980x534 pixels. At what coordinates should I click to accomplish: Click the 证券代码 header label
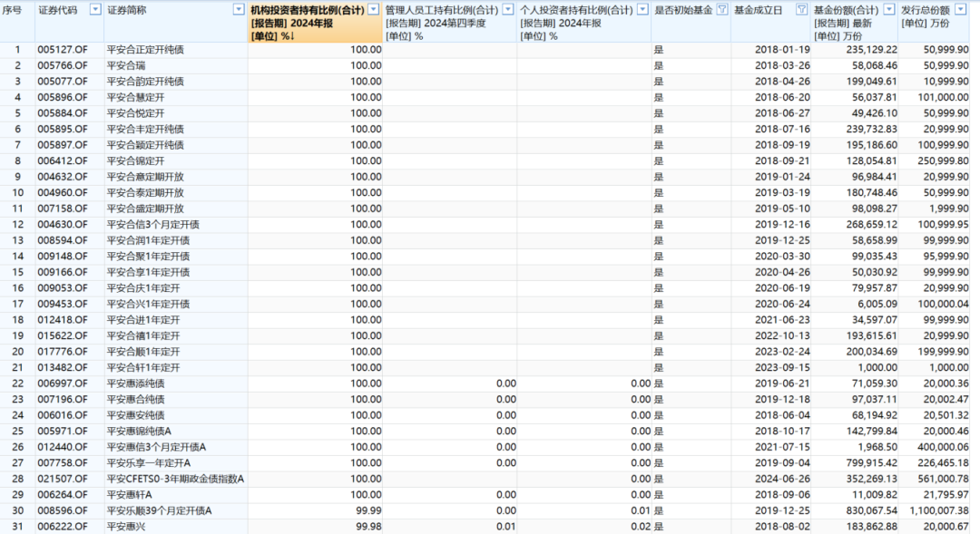point(57,10)
